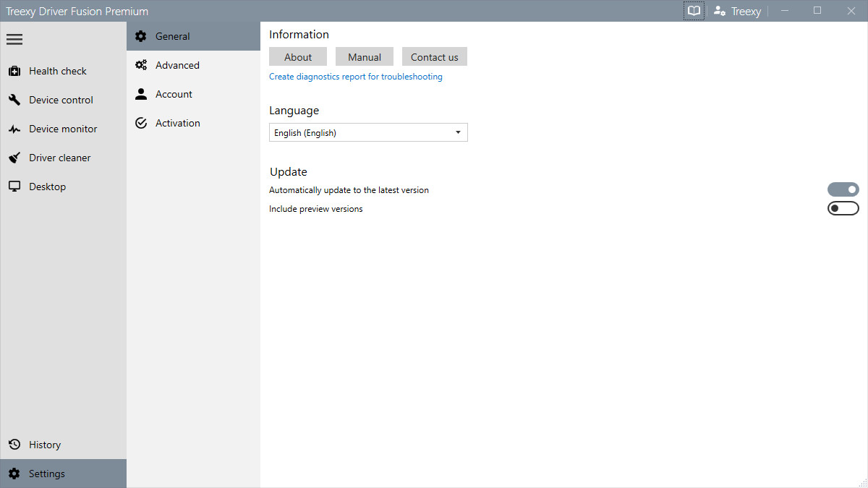Close the Driver Fusion window
The width and height of the screenshot is (868, 488).
[x=851, y=11]
